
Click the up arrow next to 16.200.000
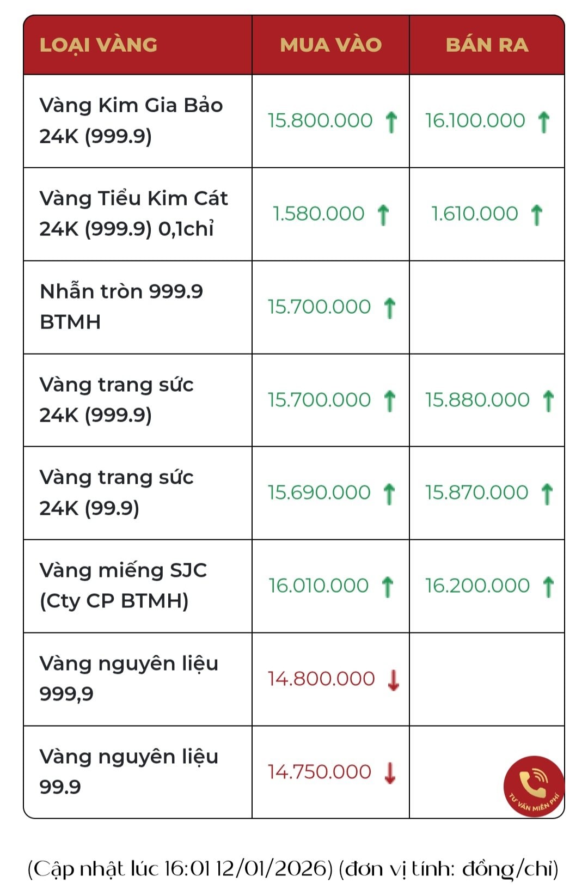[x=548, y=587]
